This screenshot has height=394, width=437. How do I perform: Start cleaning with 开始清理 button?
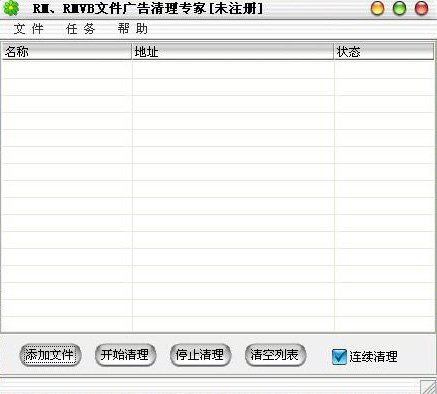125,355
